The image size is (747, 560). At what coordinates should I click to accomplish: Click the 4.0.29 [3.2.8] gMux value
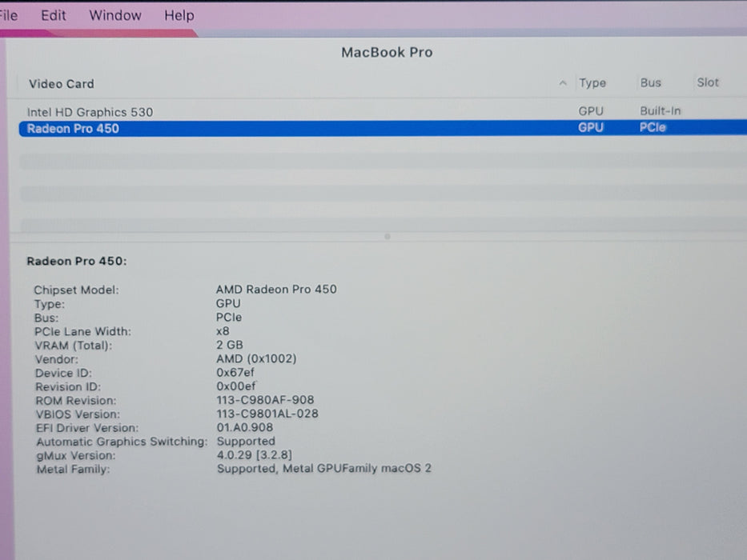pyautogui.click(x=255, y=455)
